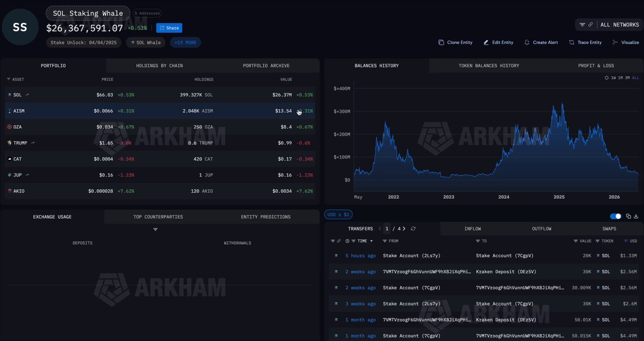Click the Edit Entity pencil icon
This screenshot has width=644, height=341.
486,42
